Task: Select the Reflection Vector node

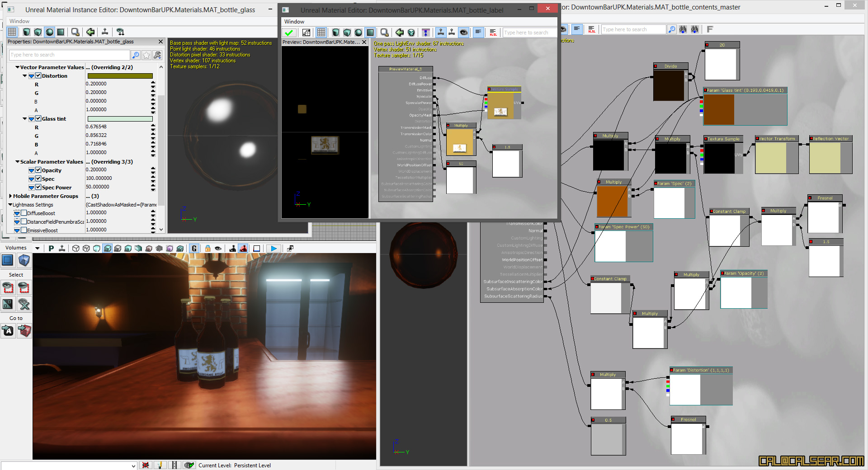Action: point(831,155)
